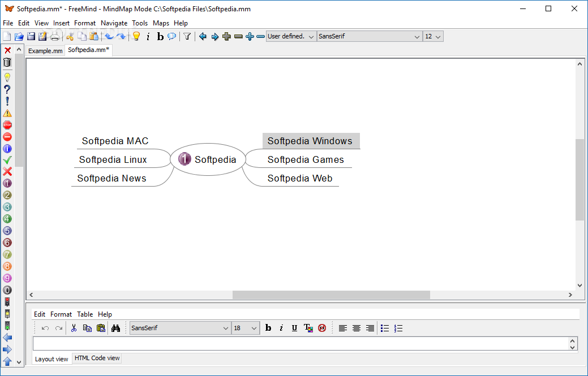This screenshot has width=588, height=376.
Task: Add the priority 8 orange number icon
Action: (x=7, y=266)
